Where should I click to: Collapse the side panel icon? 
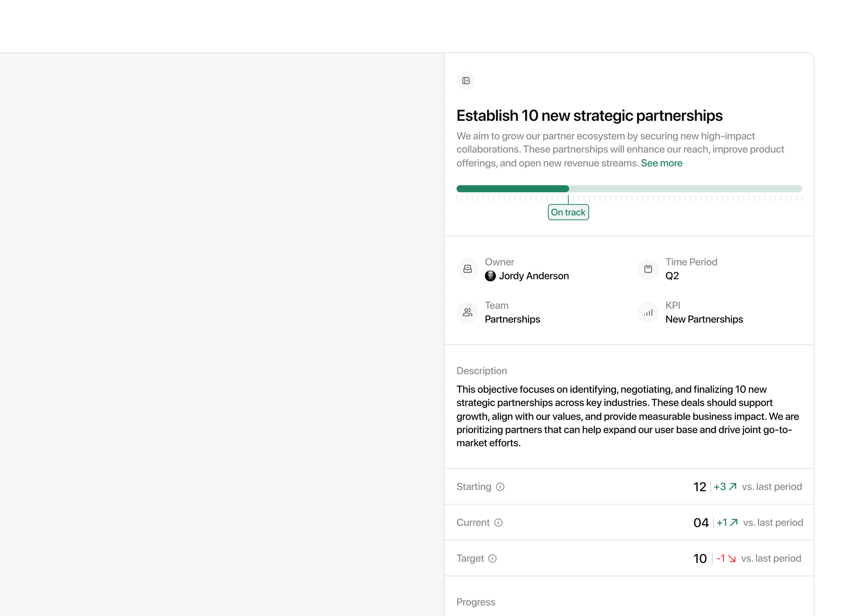point(466,81)
